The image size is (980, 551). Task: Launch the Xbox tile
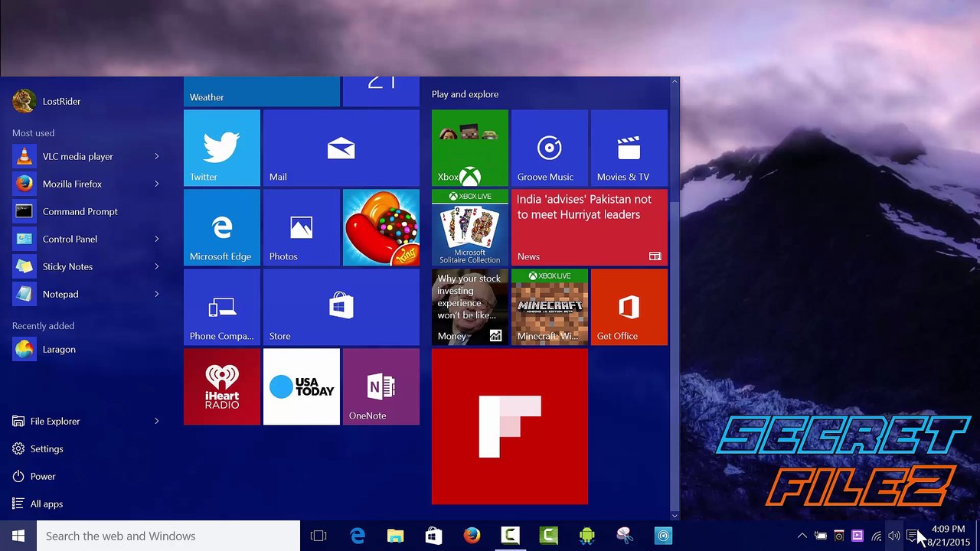coord(470,148)
